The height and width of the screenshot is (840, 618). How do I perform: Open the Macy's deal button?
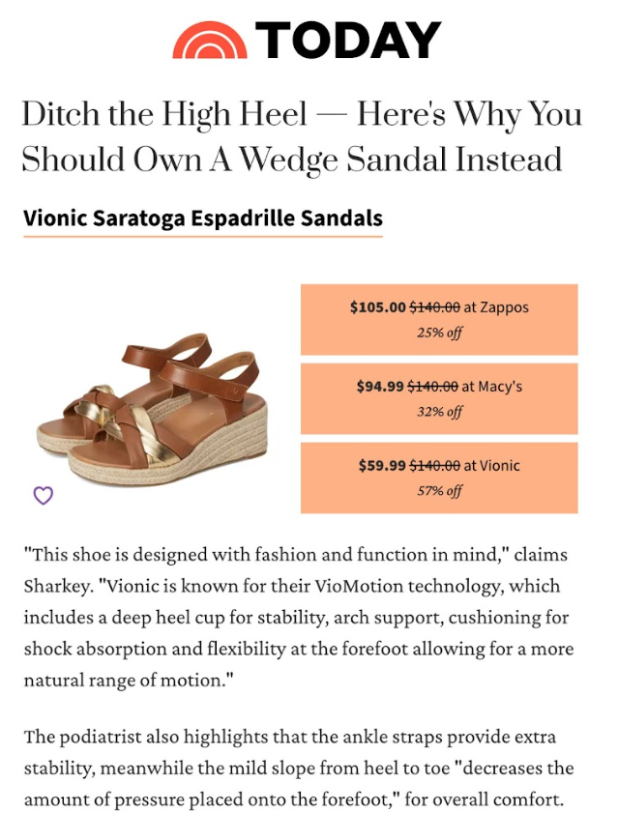coord(439,398)
